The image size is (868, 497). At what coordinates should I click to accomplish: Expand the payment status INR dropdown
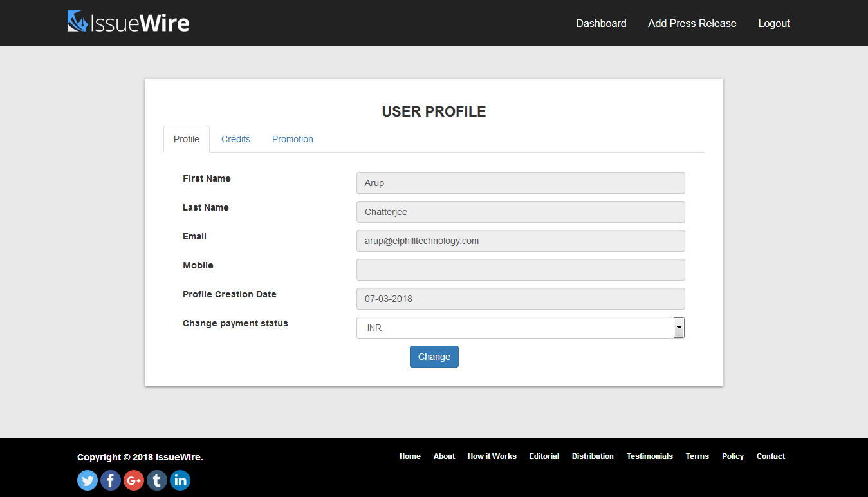pos(520,328)
